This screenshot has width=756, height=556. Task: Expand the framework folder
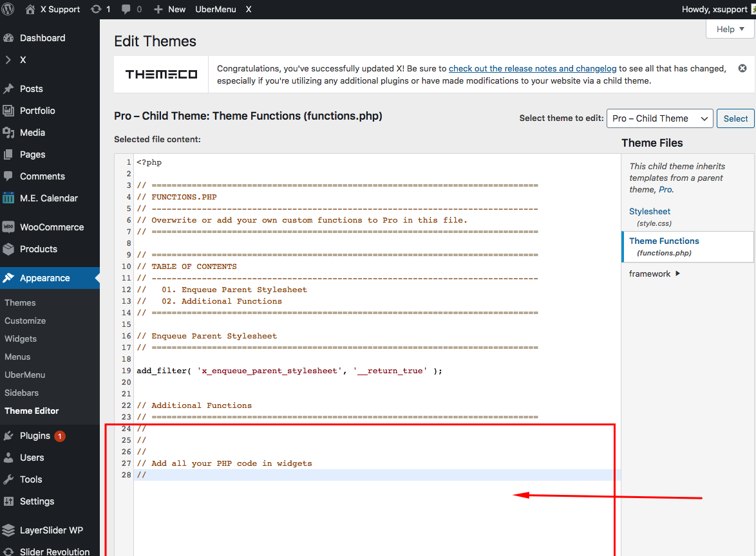tap(654, 273)
